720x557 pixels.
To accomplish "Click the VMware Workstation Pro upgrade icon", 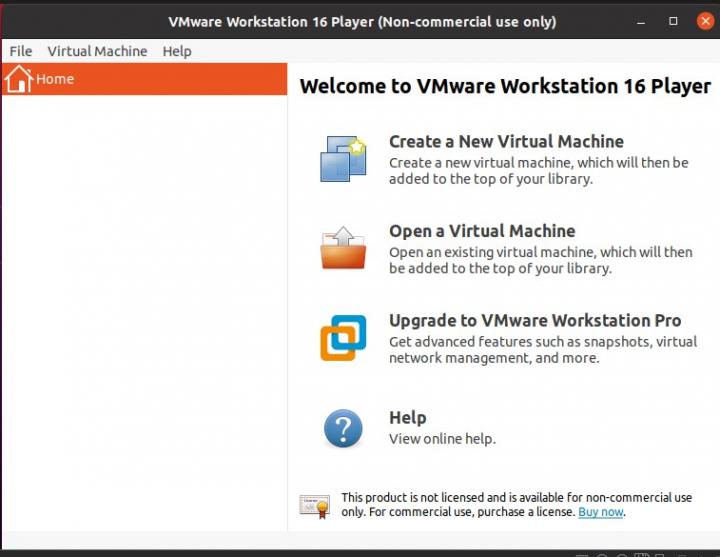I will tap(343, 338).
